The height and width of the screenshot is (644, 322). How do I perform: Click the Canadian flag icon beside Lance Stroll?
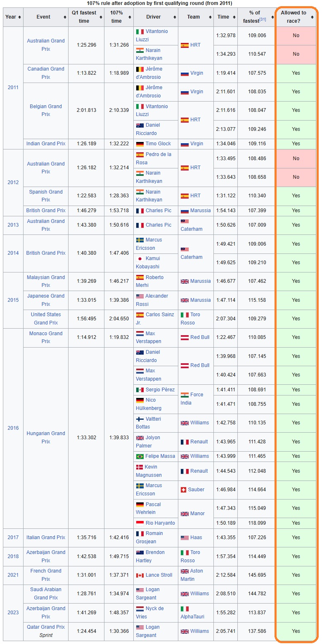click(x=140, y=575)
